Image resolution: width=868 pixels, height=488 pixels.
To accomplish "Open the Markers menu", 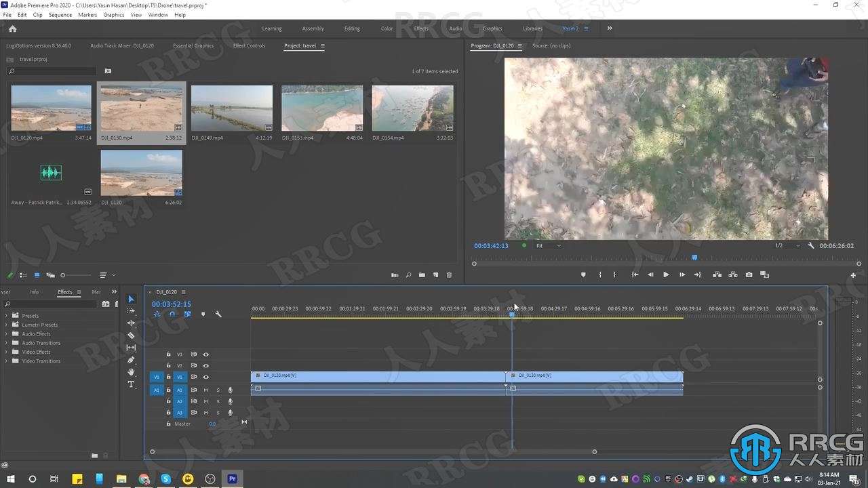I will click(x=87, y=15).
